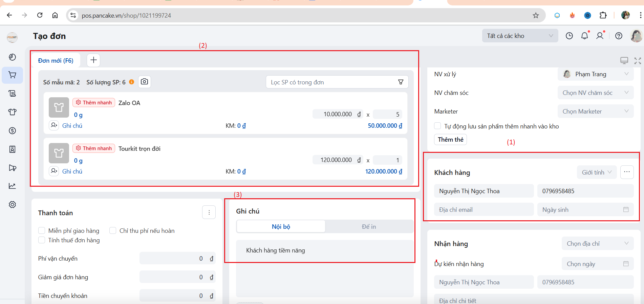This screenshot has width=644, height=304.
Task: Click the Thêm thẻ button
Action: point(450,140)
